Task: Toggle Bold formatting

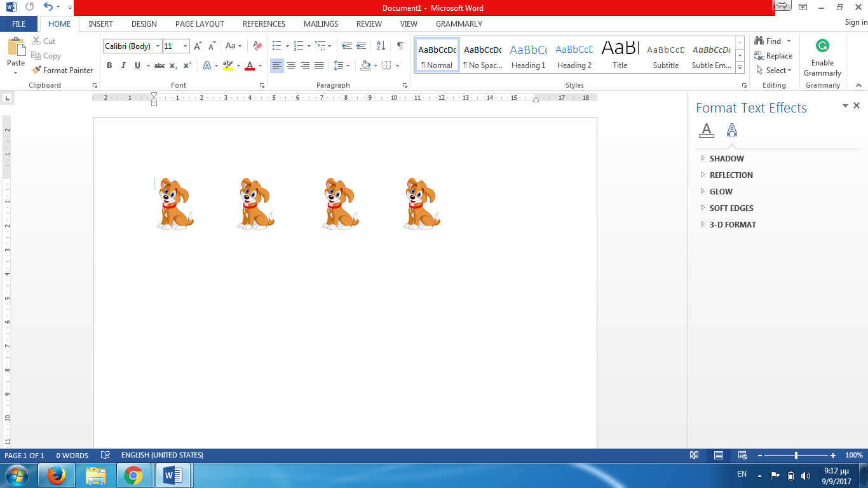Action: 109,65
